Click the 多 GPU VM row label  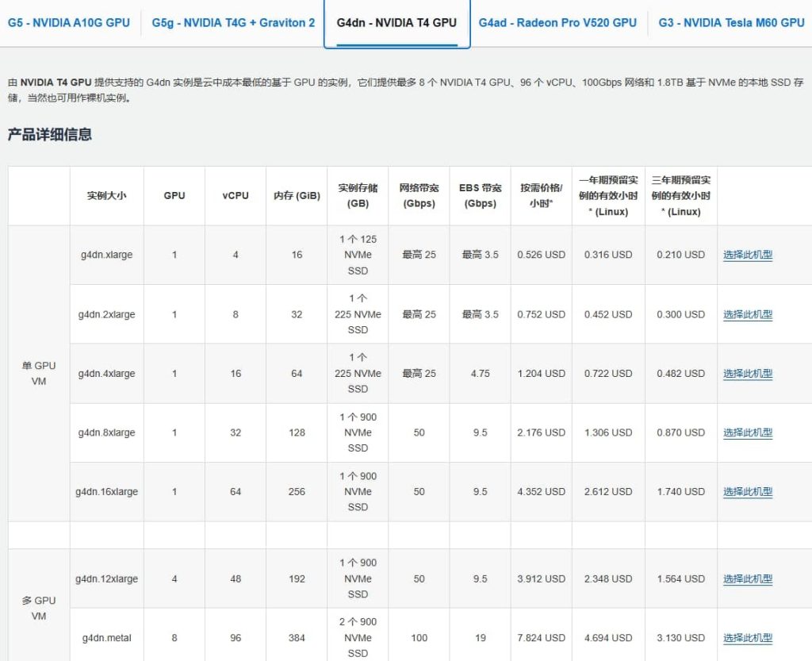coord(37,608)
